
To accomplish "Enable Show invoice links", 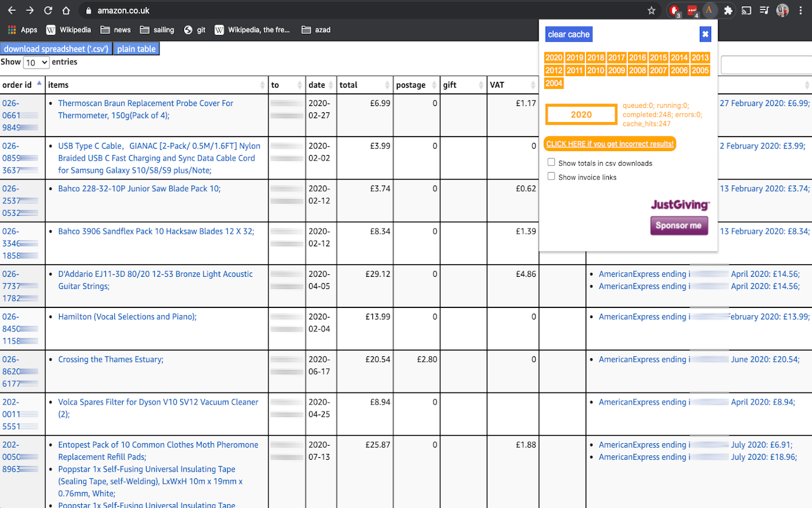I will 551,177.
